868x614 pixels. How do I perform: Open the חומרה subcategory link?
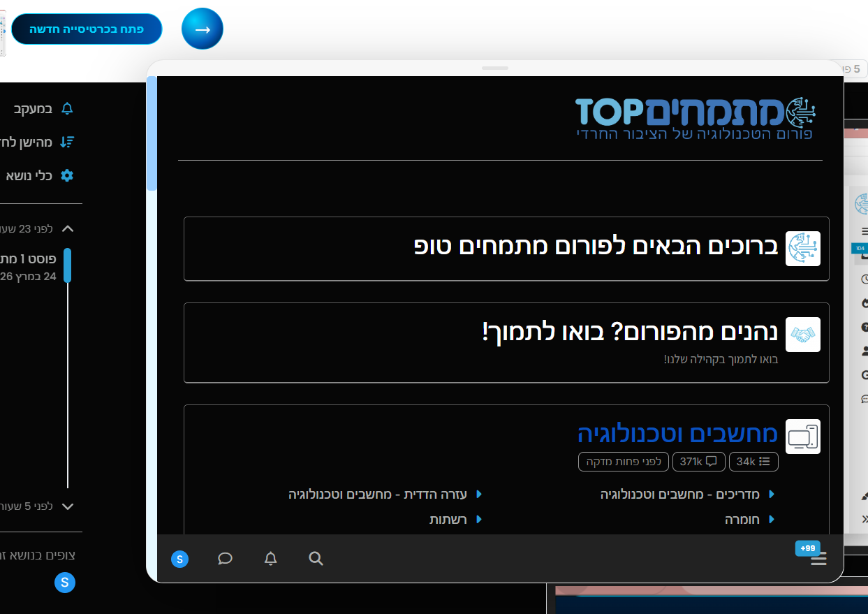point(743,520)
